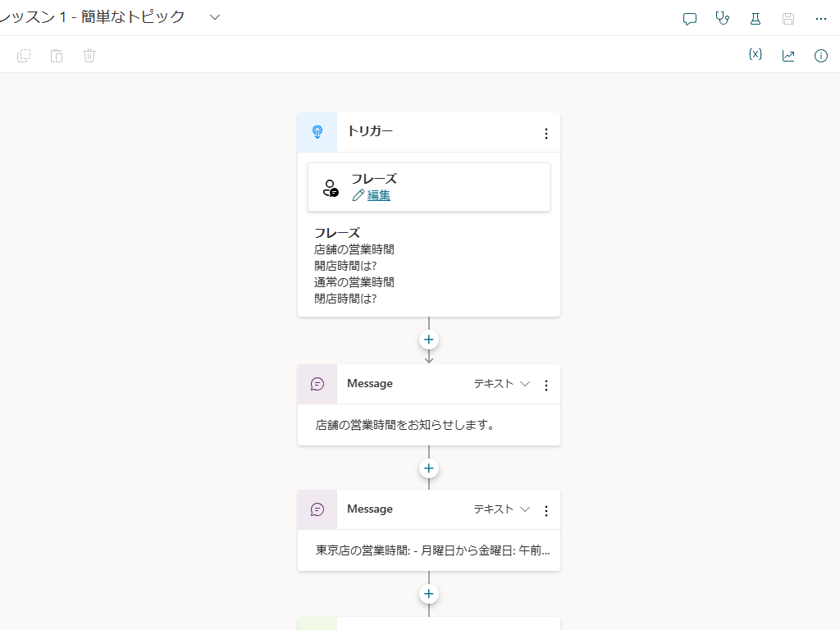Open テキスト dropdown on first Message node

[x=501, y=383]
